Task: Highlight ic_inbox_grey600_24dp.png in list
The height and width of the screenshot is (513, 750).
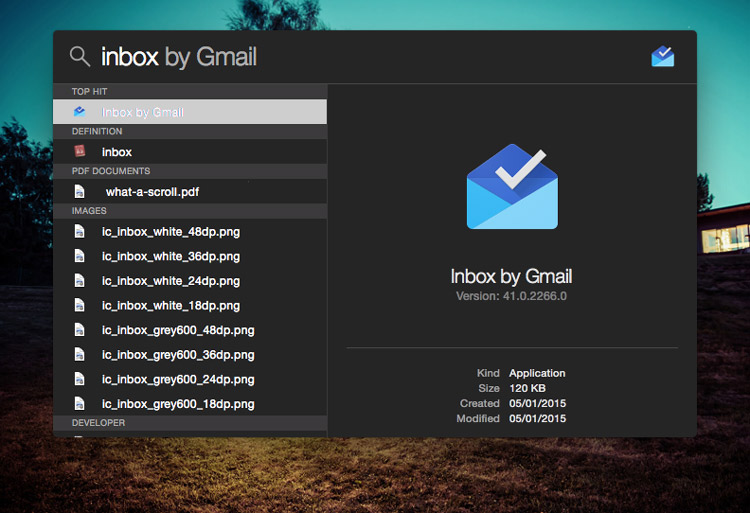Action: click(x=177, y=380)
